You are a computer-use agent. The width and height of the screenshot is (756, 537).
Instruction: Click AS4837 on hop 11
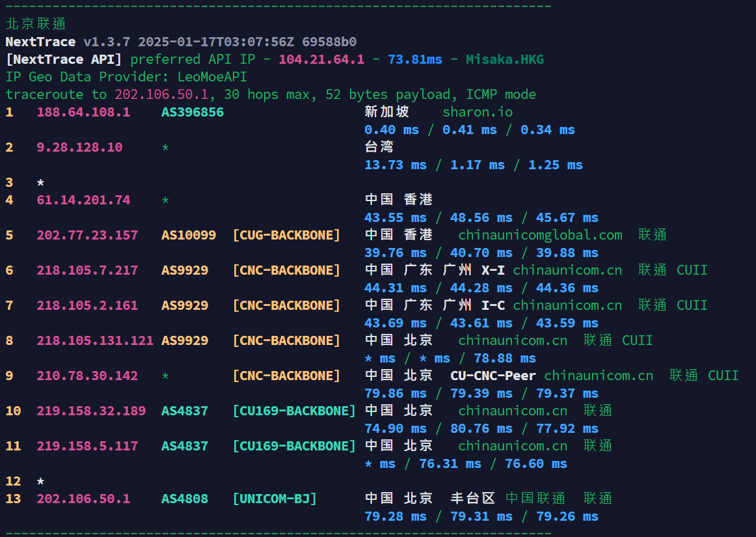[x=185, y=447]
